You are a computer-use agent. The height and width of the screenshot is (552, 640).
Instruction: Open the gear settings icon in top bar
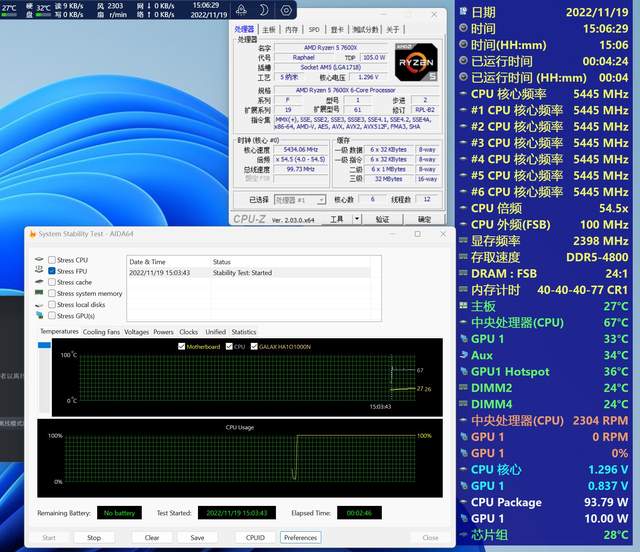286,10
